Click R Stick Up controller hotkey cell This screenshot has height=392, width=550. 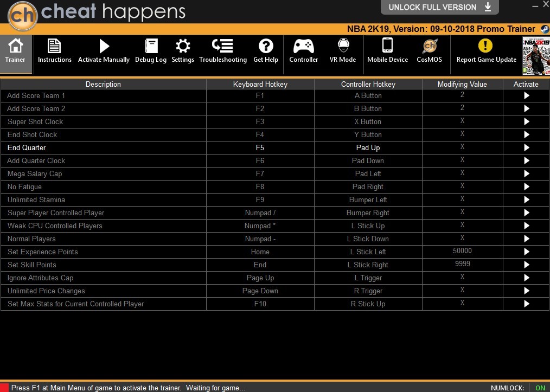[x=368, y=304]
